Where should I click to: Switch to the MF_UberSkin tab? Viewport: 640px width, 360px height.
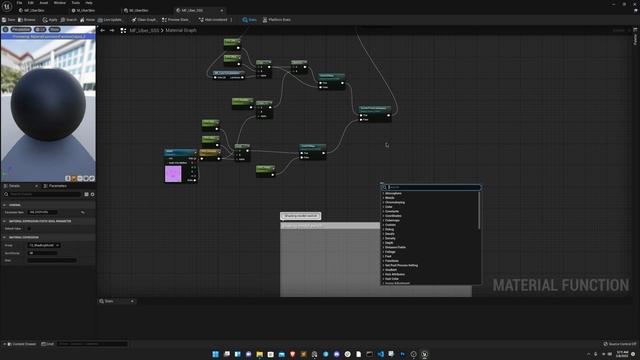(x=32, y=10)
